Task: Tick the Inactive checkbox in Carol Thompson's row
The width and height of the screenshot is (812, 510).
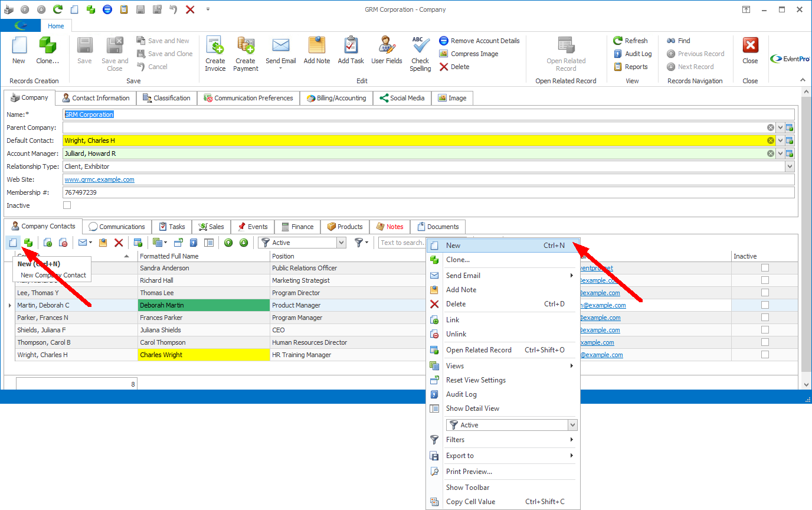Action: 765,342
